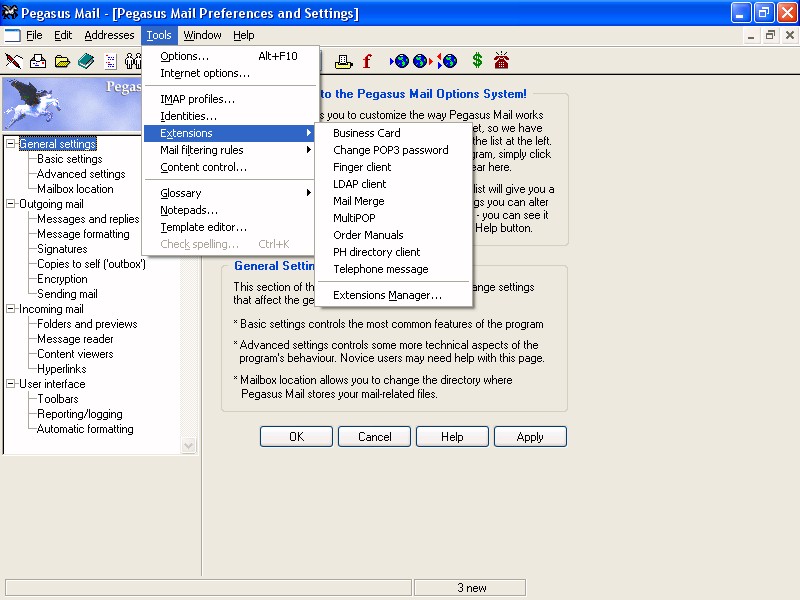Minimize the inner preferences window
The height and width of the screenshot is (600, 800).
coord(751,35)
